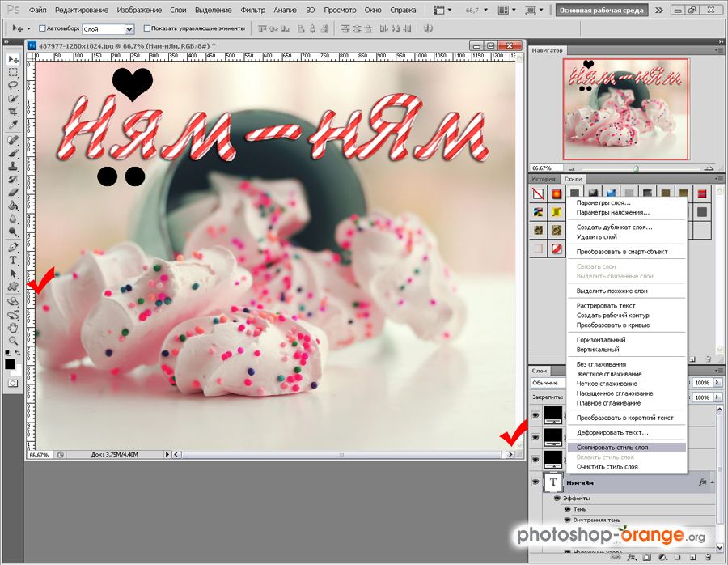The height and width of the screenshot is (565, 728).
Task: Reset default foreground and background colors
Action: 8,354
